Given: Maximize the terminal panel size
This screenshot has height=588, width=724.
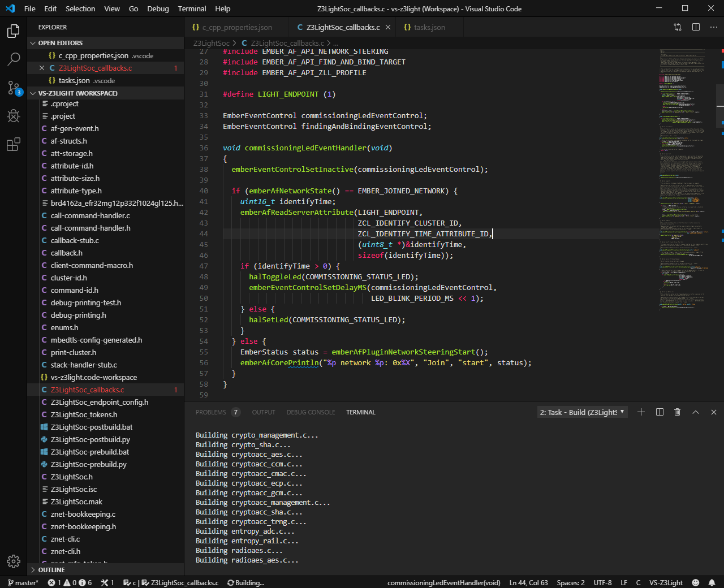Looking at the screenshot, I should (696, 412).
